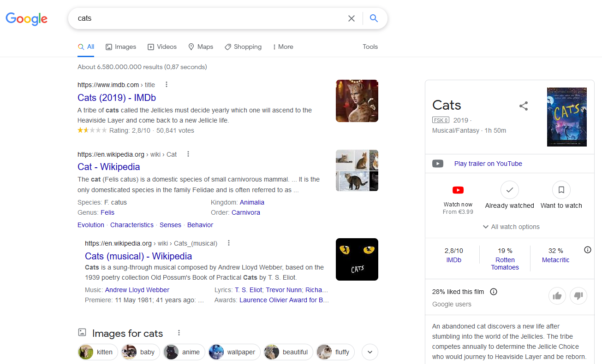Open three-dot options for IMDb result
The height and width of the screenshot is (364, 602).
point(167,84)
